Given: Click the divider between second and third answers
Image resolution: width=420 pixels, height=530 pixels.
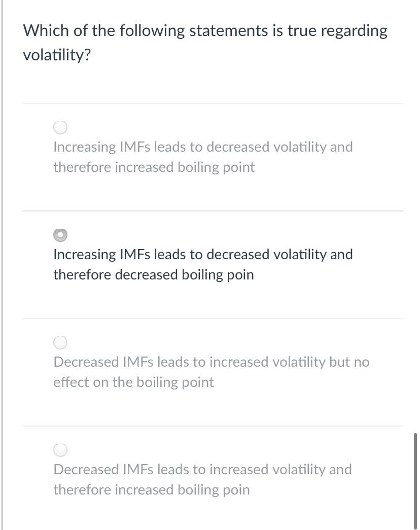Looking at the screenshot, I should pyautogui.click(x=213, y=319).
